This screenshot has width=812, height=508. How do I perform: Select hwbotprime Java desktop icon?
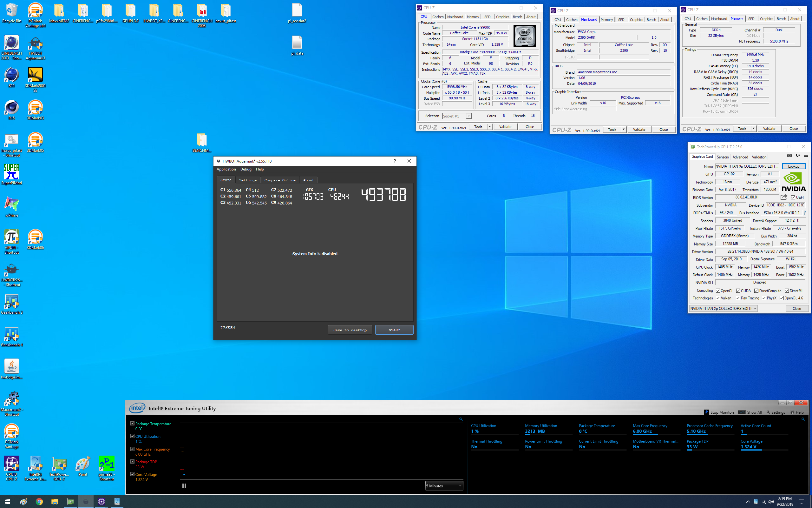pos(11,369)
